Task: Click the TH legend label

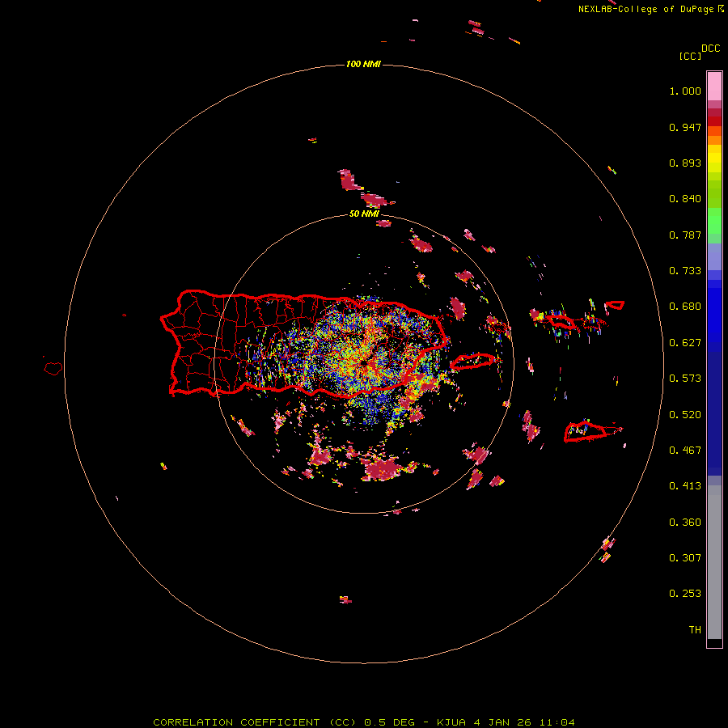Action: pos(695,630)
